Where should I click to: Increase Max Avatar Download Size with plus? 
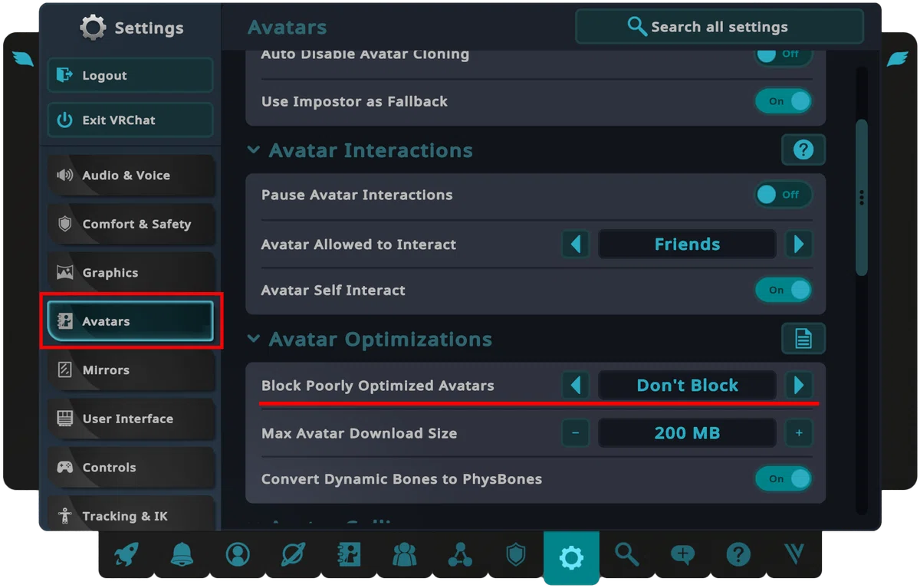pos(799,433)
